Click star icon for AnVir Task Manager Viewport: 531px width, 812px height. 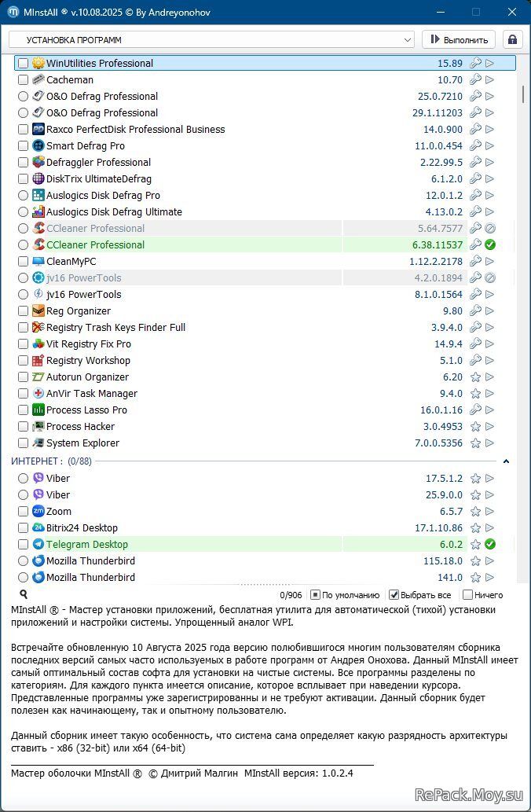click(475, 394)
